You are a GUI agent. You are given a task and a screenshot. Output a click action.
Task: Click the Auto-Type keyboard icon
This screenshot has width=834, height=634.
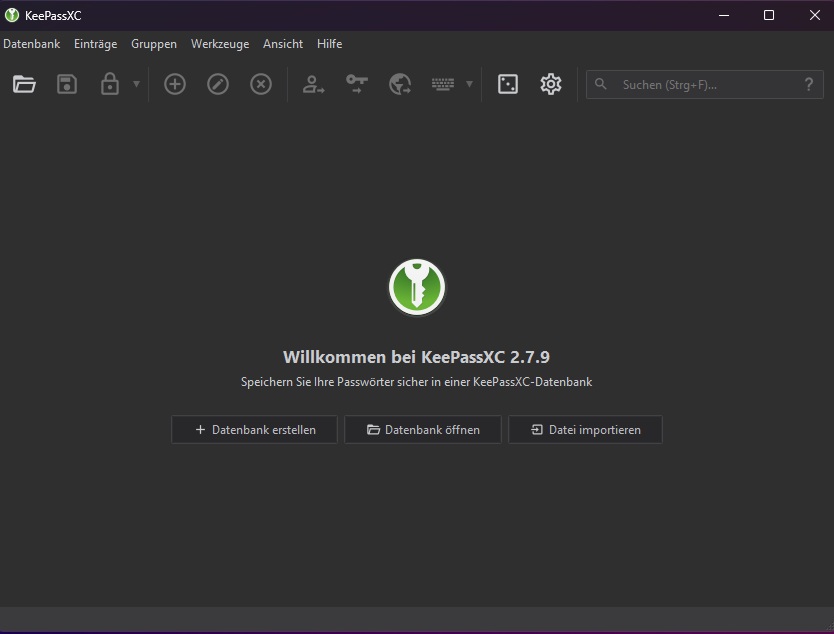[x=443, y=84]
